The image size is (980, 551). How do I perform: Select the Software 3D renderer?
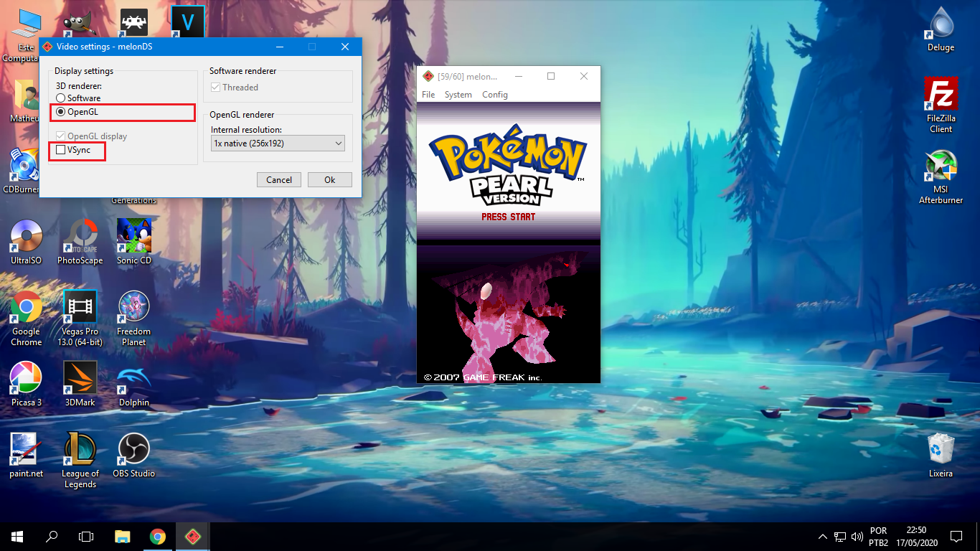tap(61, 98)
